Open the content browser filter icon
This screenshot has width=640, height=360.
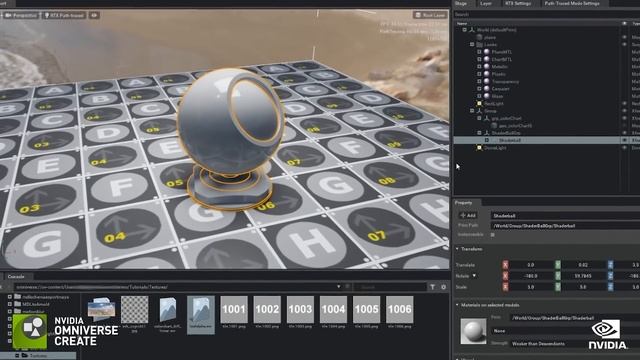(x=433, y=287)
